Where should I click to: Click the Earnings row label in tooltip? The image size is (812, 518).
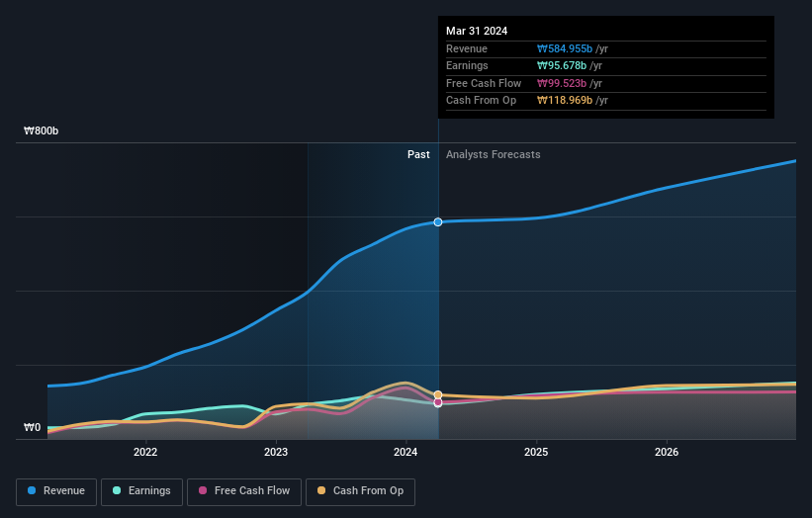coord(467,65)
